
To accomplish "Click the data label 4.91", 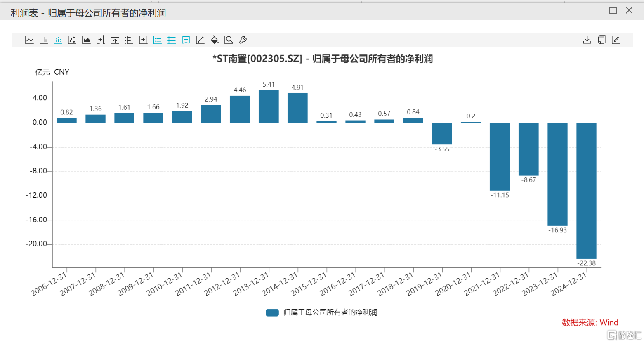I will coord(297,88).
